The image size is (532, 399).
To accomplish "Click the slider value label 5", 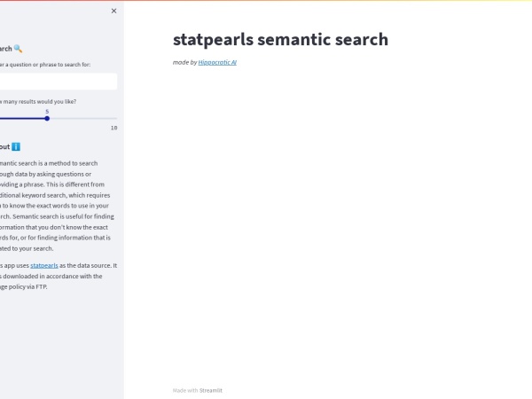I will [x=47, y=111].
